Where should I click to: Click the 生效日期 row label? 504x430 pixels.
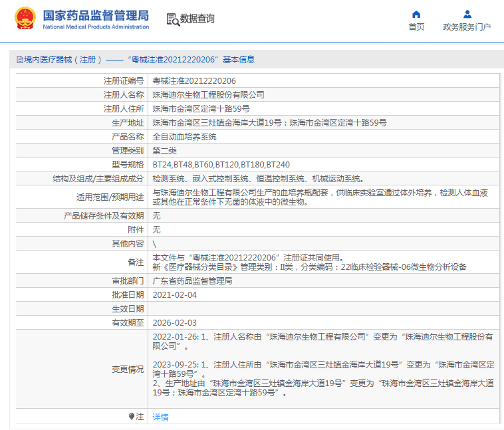coord(128,309)
